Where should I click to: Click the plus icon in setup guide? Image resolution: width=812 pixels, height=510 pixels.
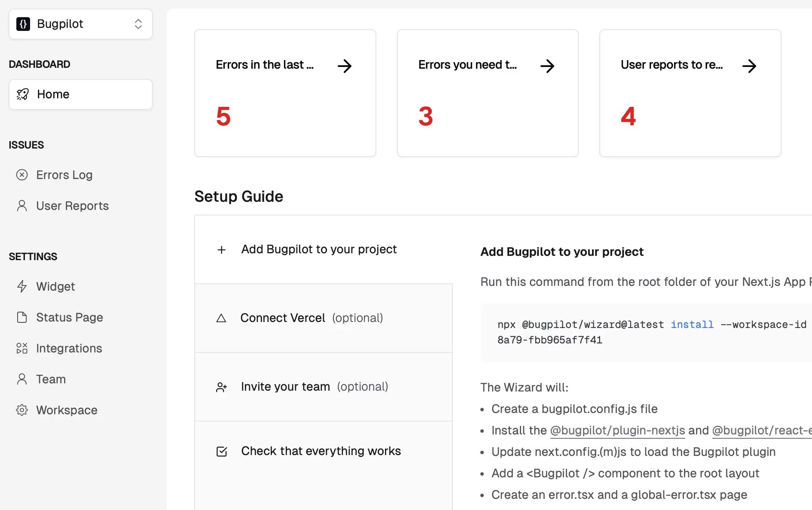[x=222, y=250]
